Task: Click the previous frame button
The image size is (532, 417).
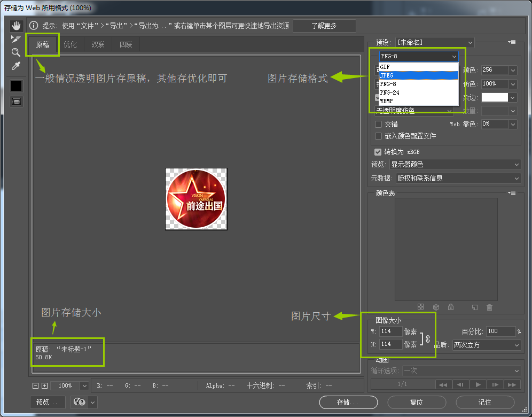Action: pos(460,385)
